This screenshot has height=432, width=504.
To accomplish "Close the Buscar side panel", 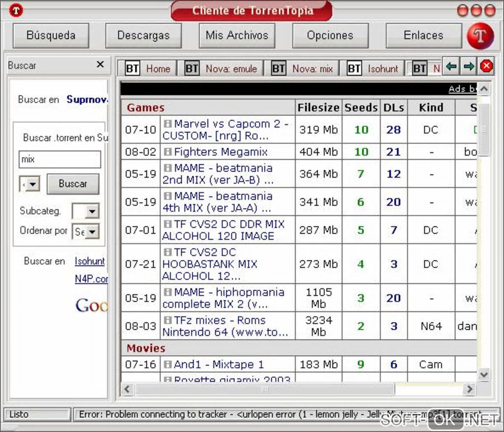I will [100, 64].
